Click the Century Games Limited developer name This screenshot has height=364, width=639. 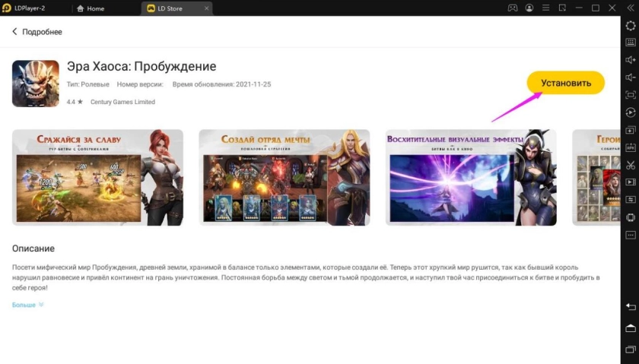(122, 102)
